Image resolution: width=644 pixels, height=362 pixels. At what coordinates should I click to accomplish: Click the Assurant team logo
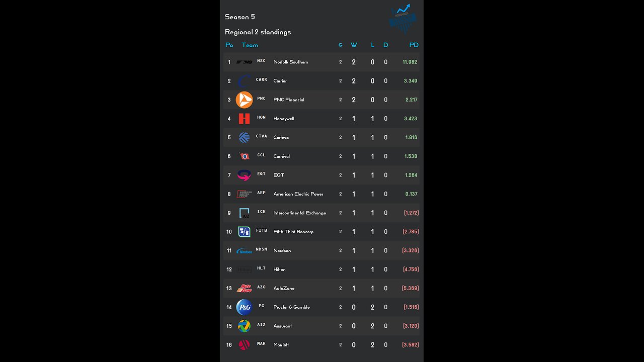245,326
